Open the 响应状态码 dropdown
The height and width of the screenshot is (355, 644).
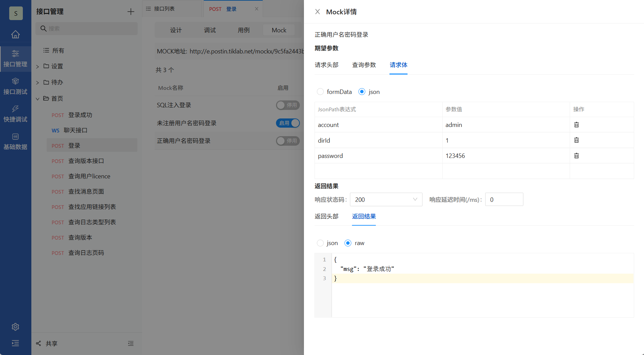click(386, 199)
